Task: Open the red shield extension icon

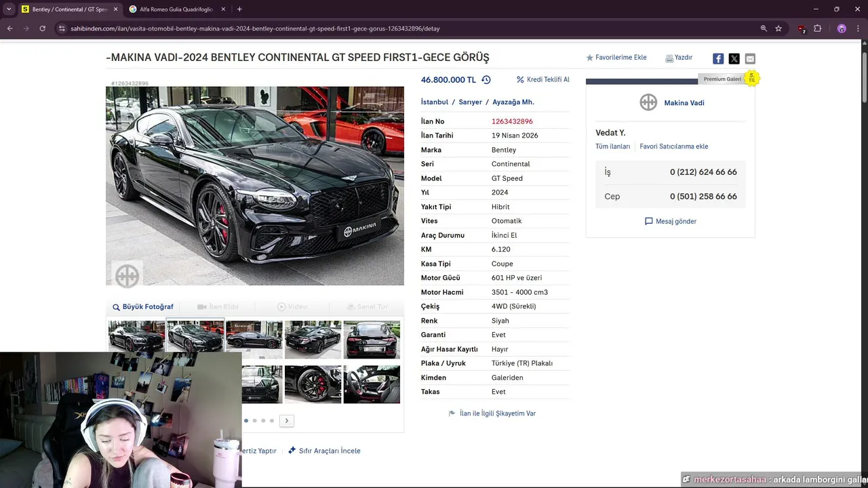Action: [802, 28]
